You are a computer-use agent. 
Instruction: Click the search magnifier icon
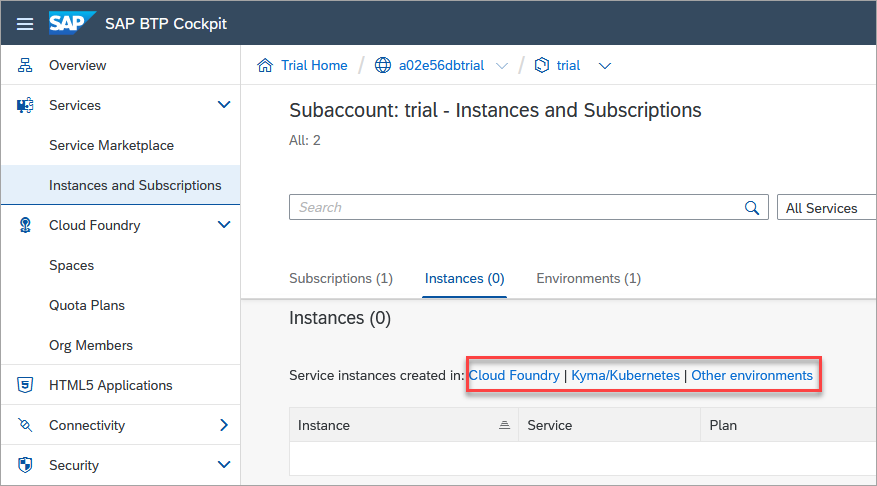[x=752, y=208]
